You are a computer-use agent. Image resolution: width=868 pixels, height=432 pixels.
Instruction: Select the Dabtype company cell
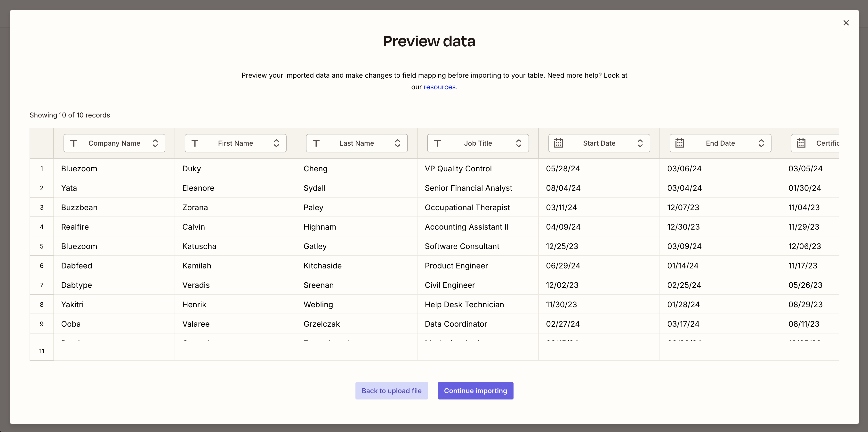(x=114, y=285)
